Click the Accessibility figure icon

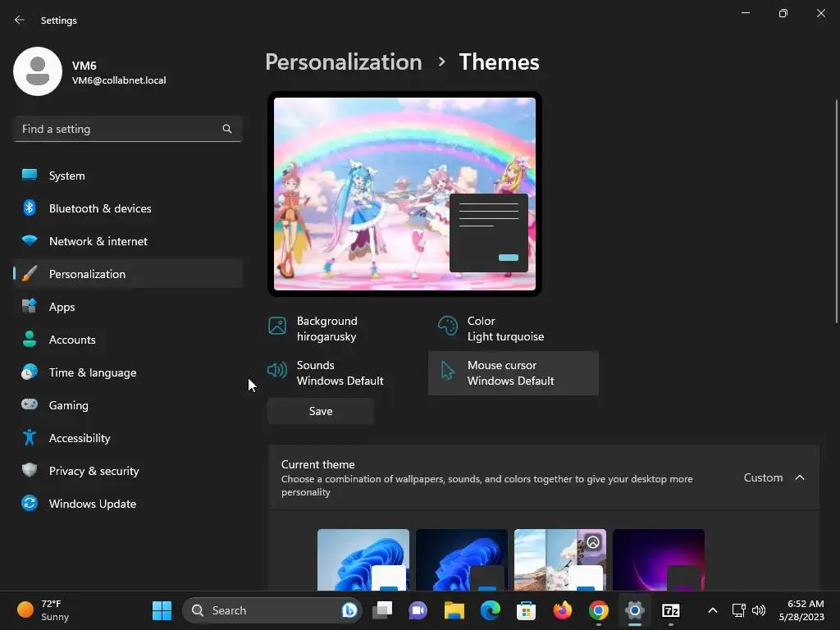pos(30,438)
